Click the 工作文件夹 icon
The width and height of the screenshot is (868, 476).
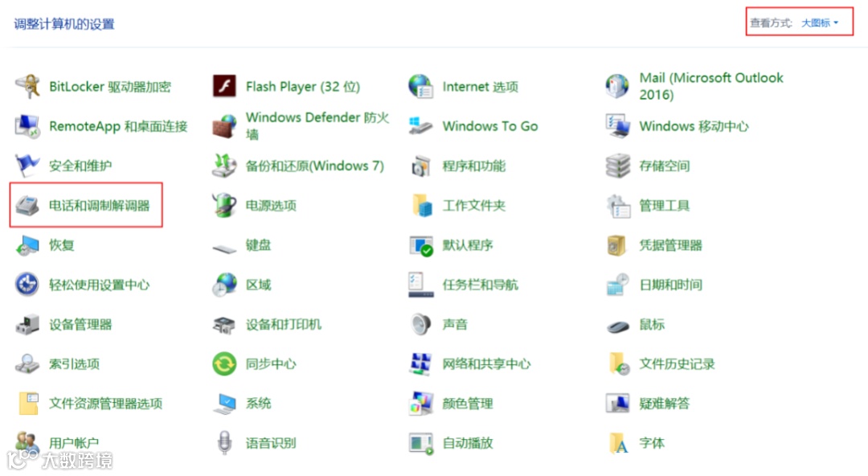(x=422, y=206)
